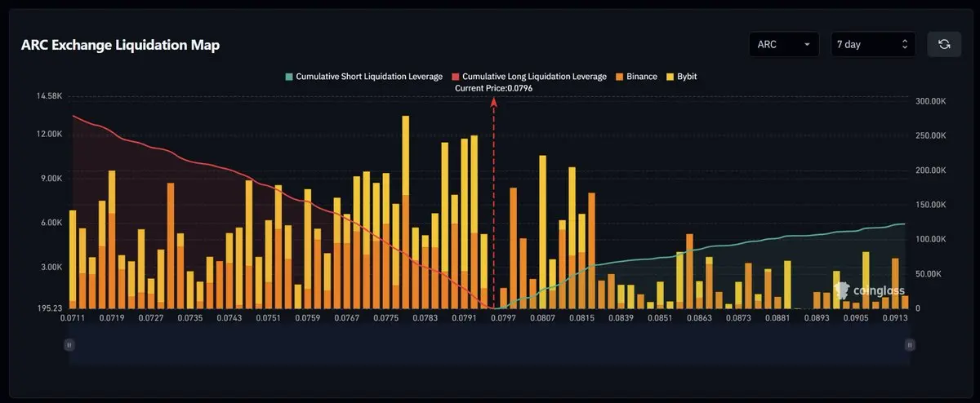
Task: Click the 100.00K right axis value
Action: [x=930, y=240]
